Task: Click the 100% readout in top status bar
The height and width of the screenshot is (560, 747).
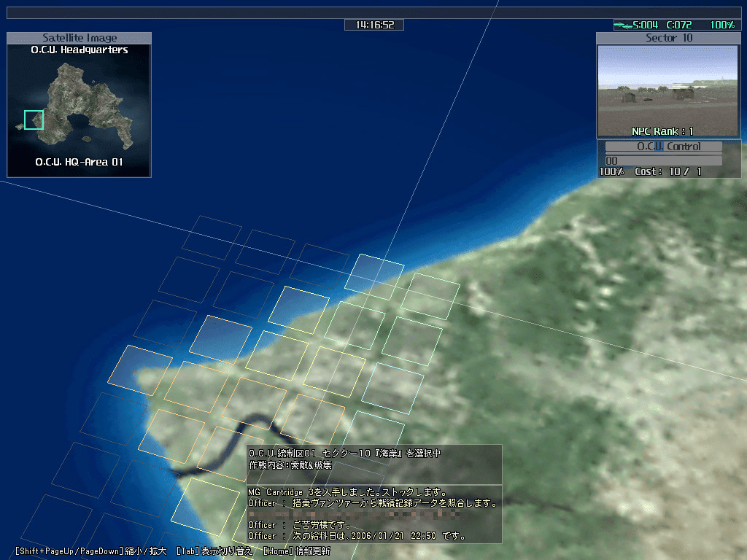Action: (722, 25)
